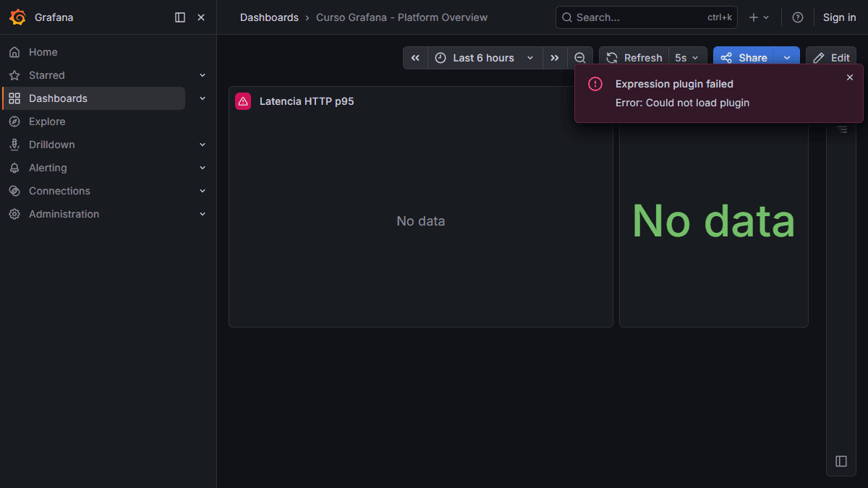The image size is (868, 488).
Task: Click the Starred star icon
Action: point(14,75)
